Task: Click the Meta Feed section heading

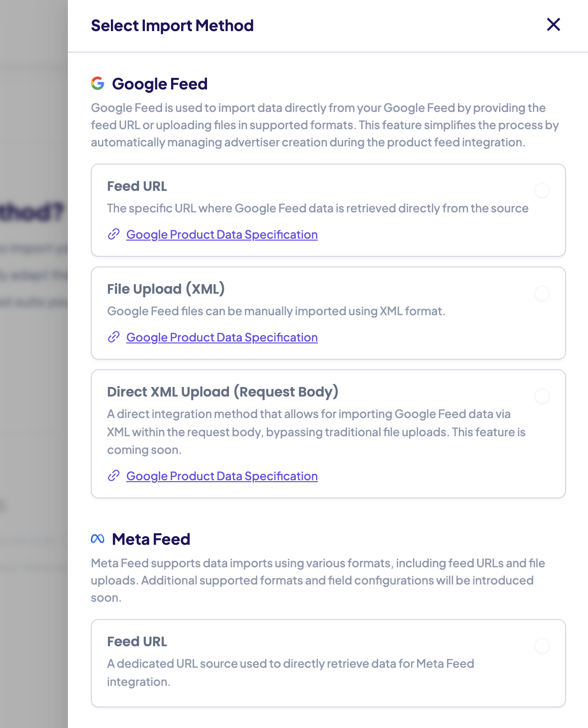Action: pos(151,539)
